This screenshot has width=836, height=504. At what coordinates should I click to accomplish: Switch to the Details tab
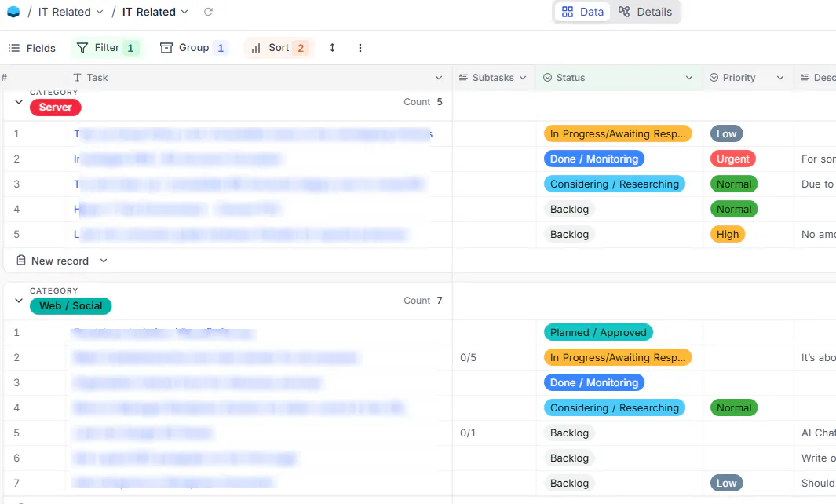(645, 12)
